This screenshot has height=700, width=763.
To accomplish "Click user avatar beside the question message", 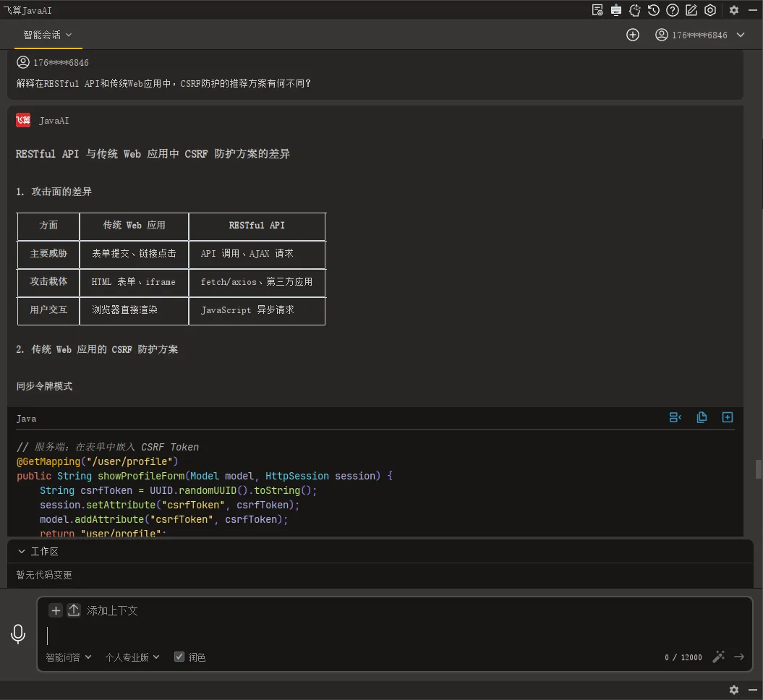I will coord(23,62).
